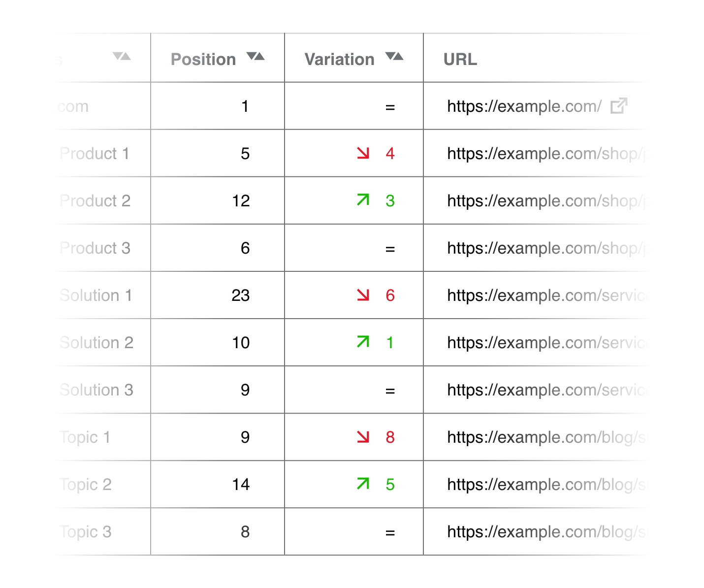This screenshot has width=704, height=588.
Task: Click position value 23 in Solution 1 row
Action: (241, 295)
